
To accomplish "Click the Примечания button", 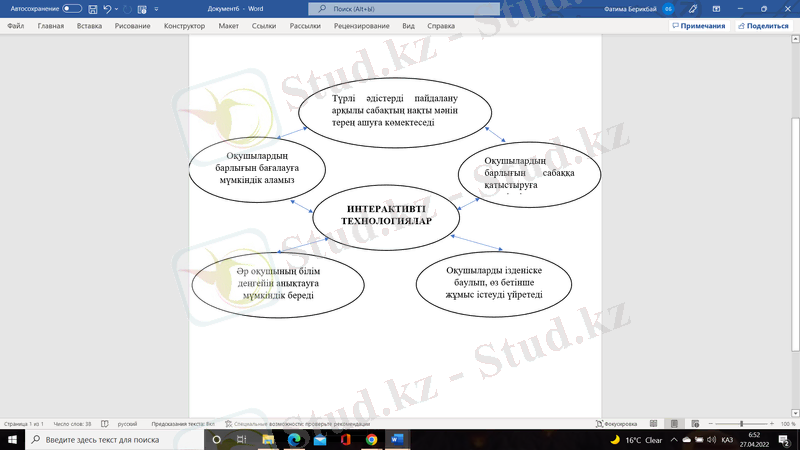I will tap(699, 26).
